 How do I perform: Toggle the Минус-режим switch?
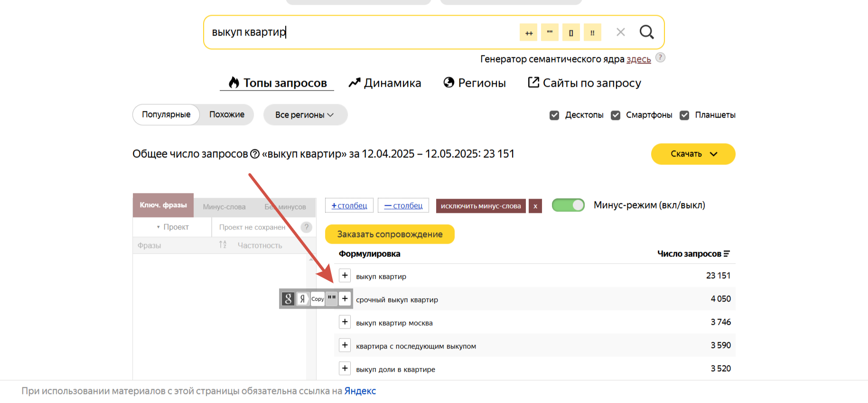click(x=568, y=205)
